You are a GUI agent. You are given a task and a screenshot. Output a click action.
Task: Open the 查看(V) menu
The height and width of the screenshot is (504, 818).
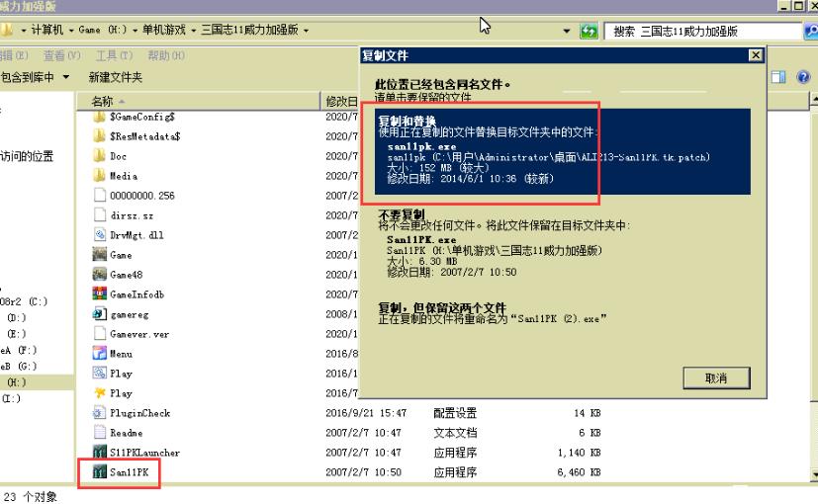[x=62, y=55]
